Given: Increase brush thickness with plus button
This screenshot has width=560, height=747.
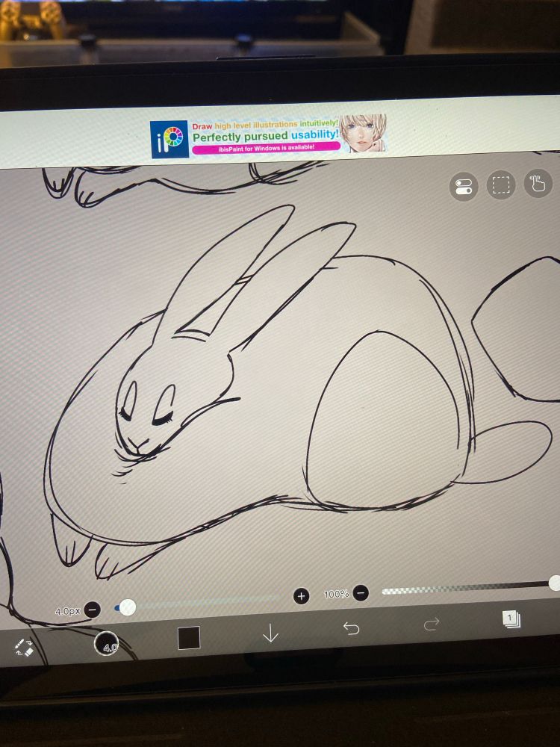Looking at the screenshot, I should pyautogui.click(x=301, y=596).
